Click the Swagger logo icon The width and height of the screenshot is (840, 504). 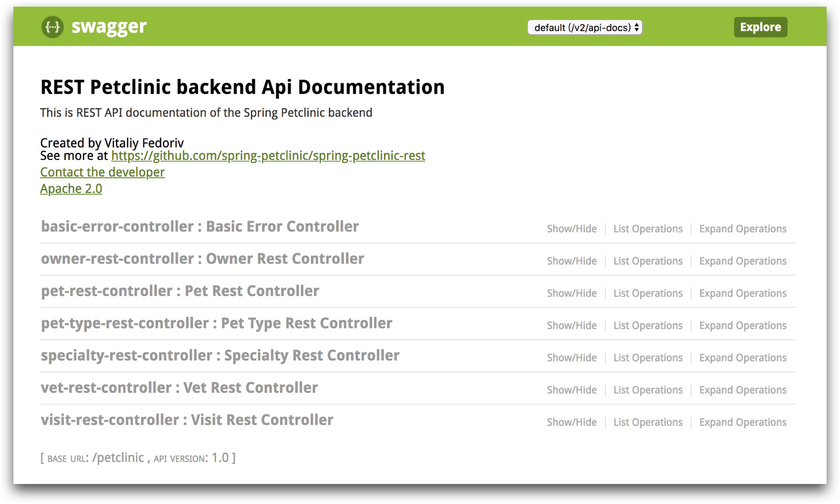(53, 27)
